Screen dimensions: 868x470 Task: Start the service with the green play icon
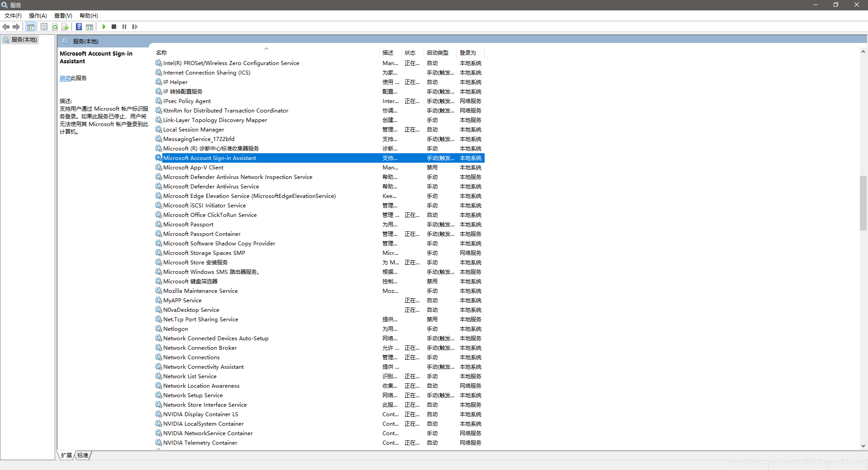104,27
